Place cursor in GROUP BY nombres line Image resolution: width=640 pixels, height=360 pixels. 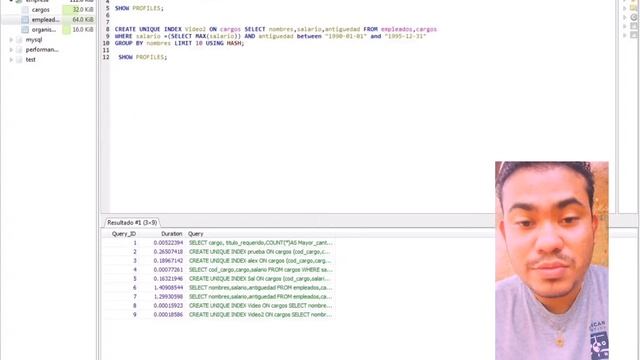[x=179, y=43]
